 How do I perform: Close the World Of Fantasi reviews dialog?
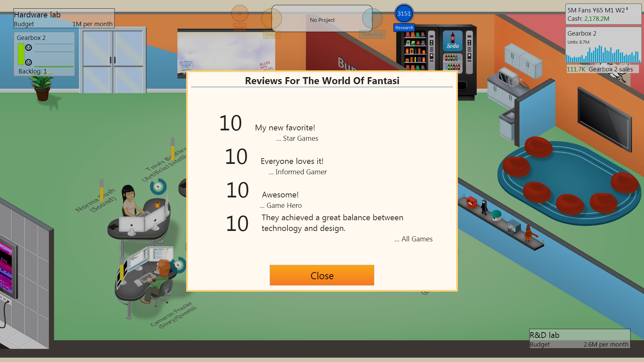pos(322,276)
